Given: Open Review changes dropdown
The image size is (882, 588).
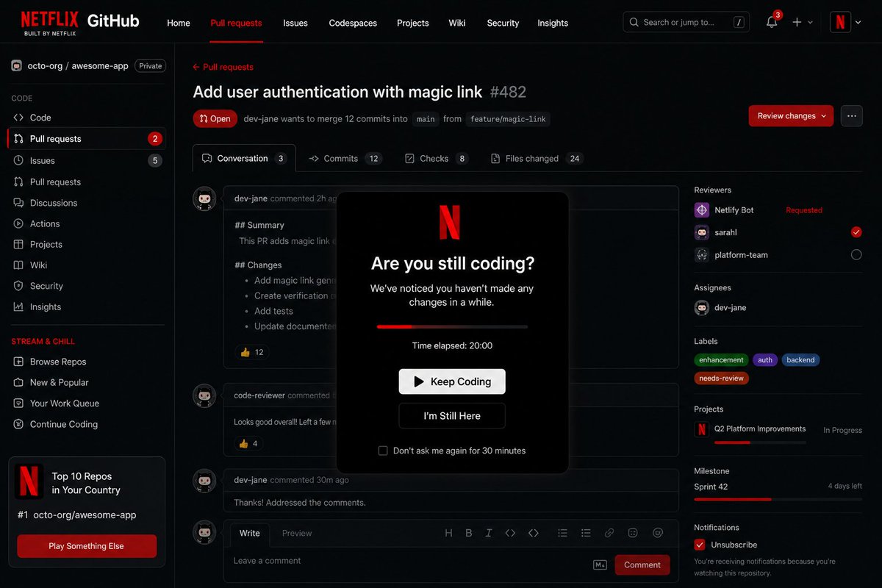Looking at the screenshot, I should pyautogui.click(x=791, y=115).
